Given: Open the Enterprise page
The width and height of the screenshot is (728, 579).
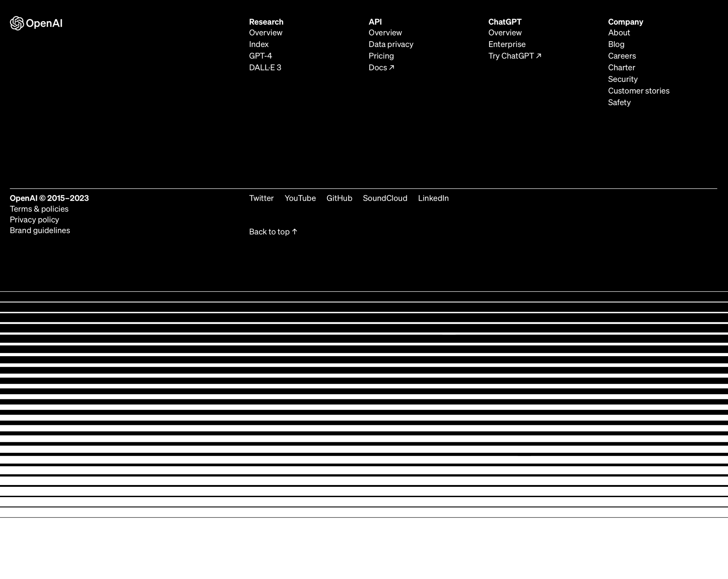Looking at the screenshot, I should tap(506, 44).
